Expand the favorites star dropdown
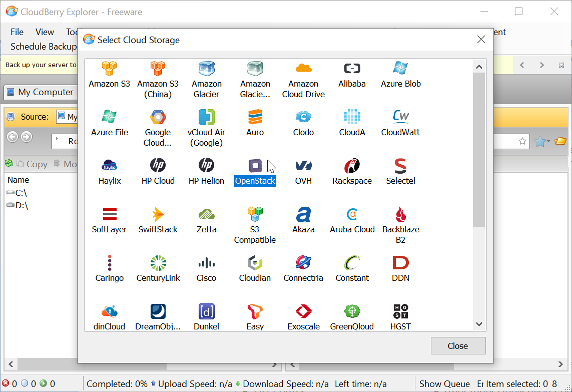The height and width of the screenshot is (392, 572). 548,142
